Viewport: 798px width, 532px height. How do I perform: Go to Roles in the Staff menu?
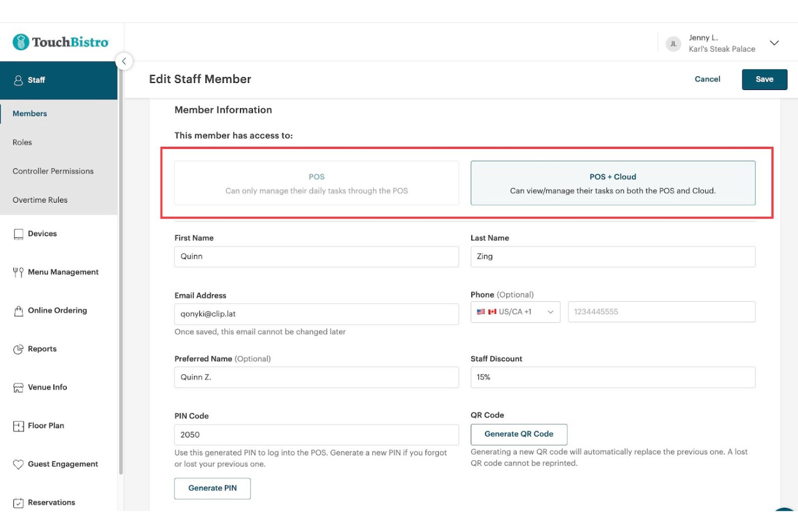point(23,142)
